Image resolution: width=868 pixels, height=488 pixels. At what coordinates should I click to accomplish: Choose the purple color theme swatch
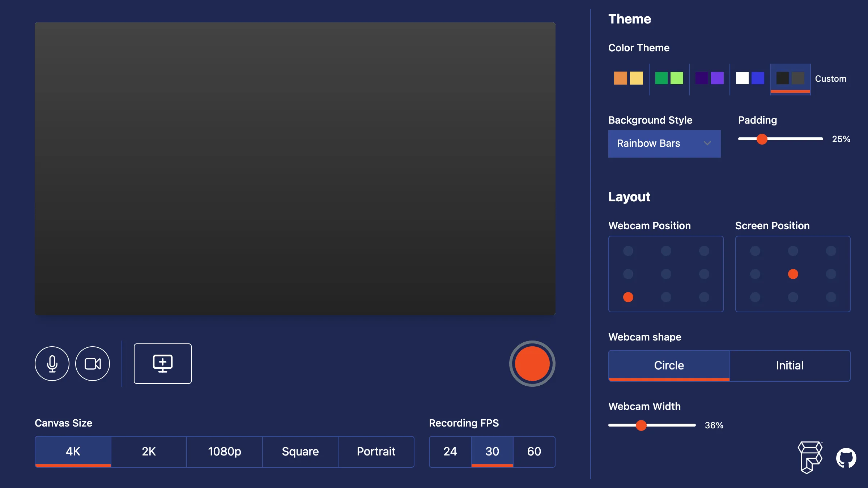pos(710,78)
